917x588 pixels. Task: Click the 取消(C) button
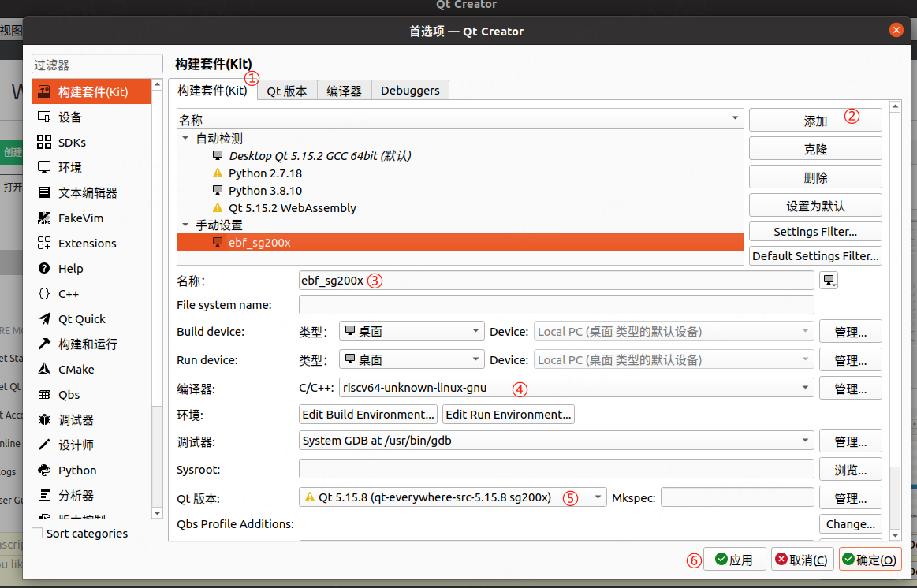tap(802, 560)
